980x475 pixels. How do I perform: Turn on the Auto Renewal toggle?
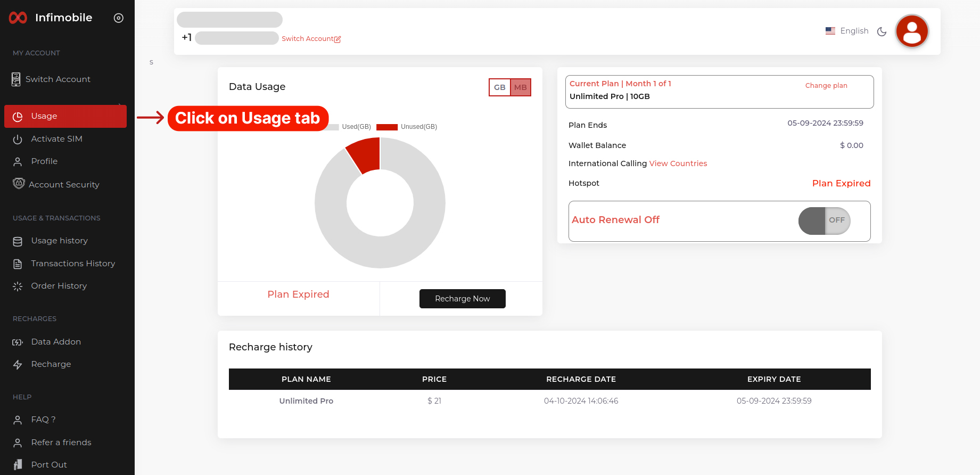coord(824,220)
